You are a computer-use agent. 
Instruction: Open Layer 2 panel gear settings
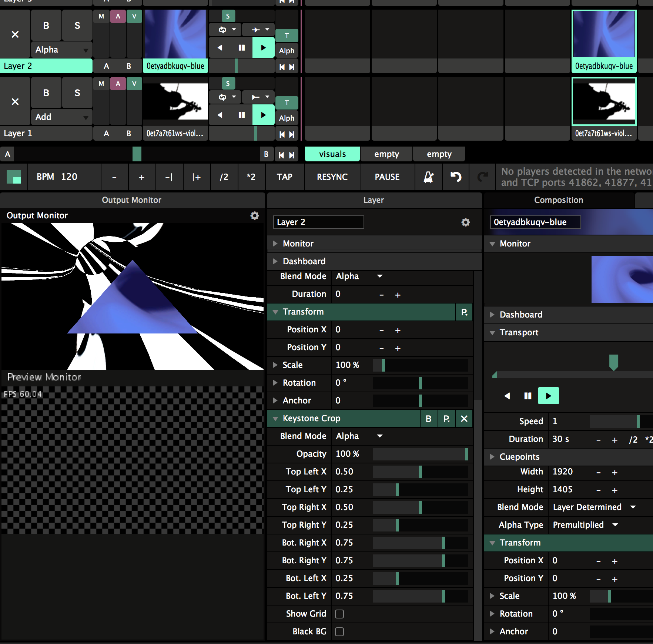tap(465, 222)
